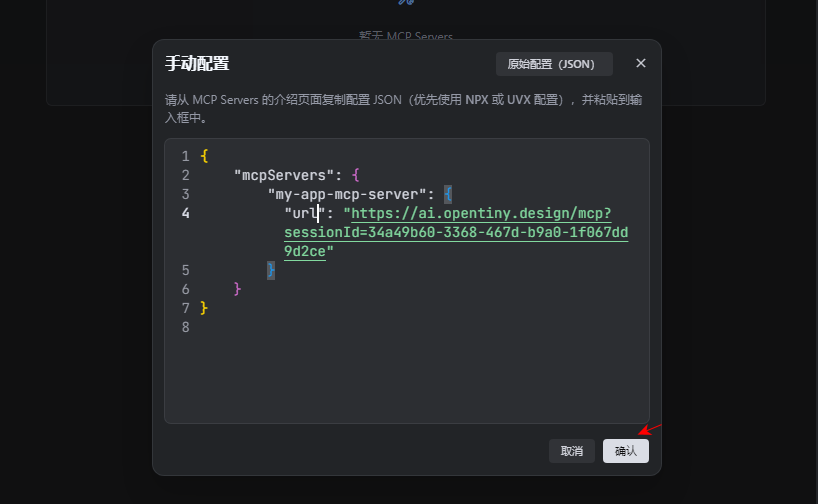Viewport: 818px width, 504px height.
Task: Click the "url" key on line 4
Action: pos(302,213)
